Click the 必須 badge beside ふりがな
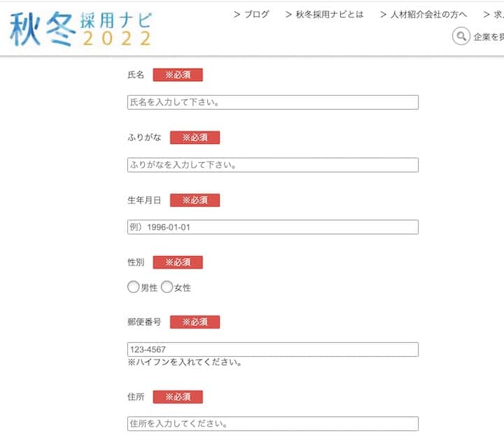This screenshot has width=504, height=442. 195,137
